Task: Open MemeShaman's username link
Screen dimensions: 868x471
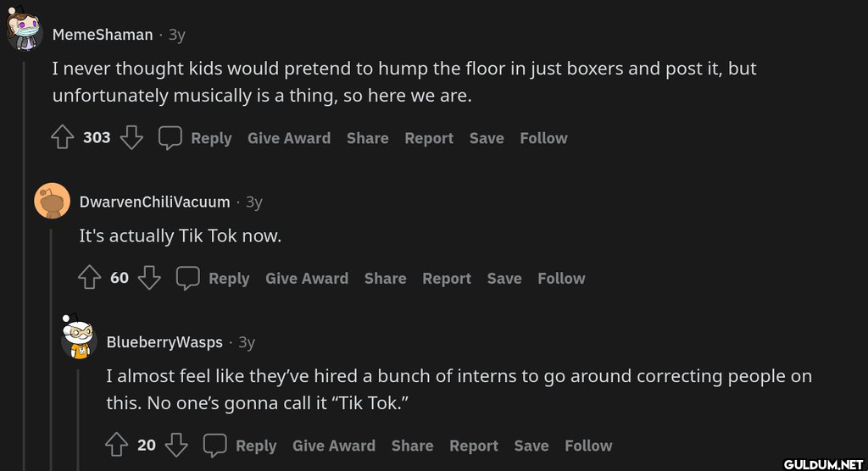Action: click(103, 35)
